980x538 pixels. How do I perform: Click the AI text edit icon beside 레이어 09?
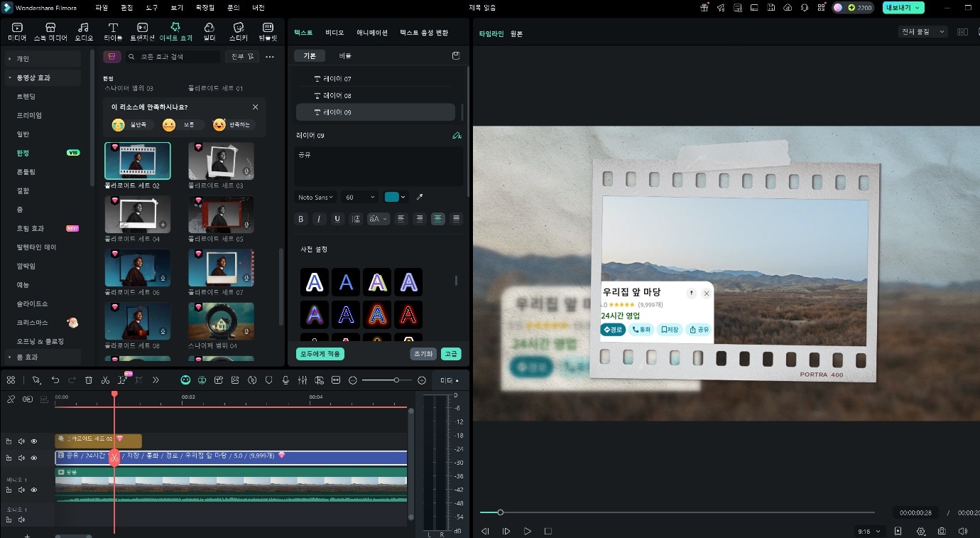pos(456,135)
